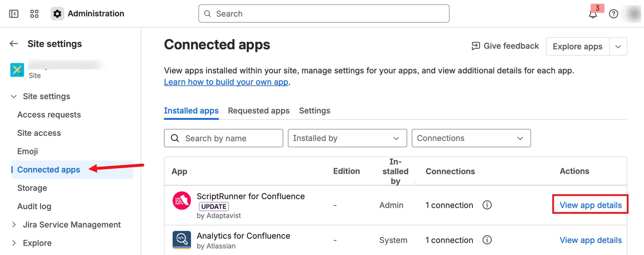This screenshot has height=255, width=644.
Task: Switch to the Settings tab
Action: pos(315,111)
